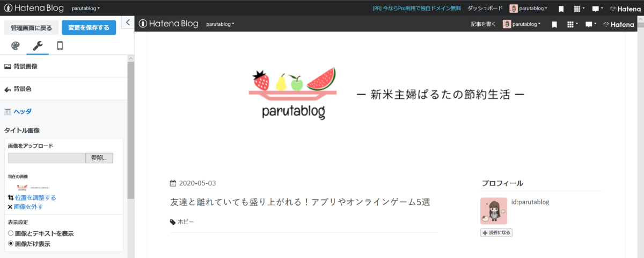Click the 読者になる button
Image resolution: width=644 pixels, height=258 pixels.
click(496, 233)
